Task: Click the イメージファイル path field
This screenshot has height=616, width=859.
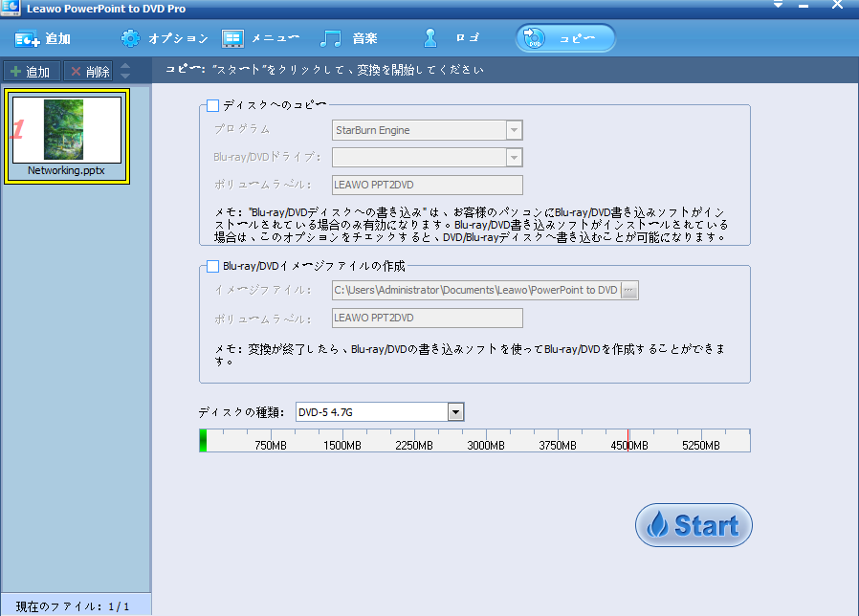Action: tap(476, 290)
